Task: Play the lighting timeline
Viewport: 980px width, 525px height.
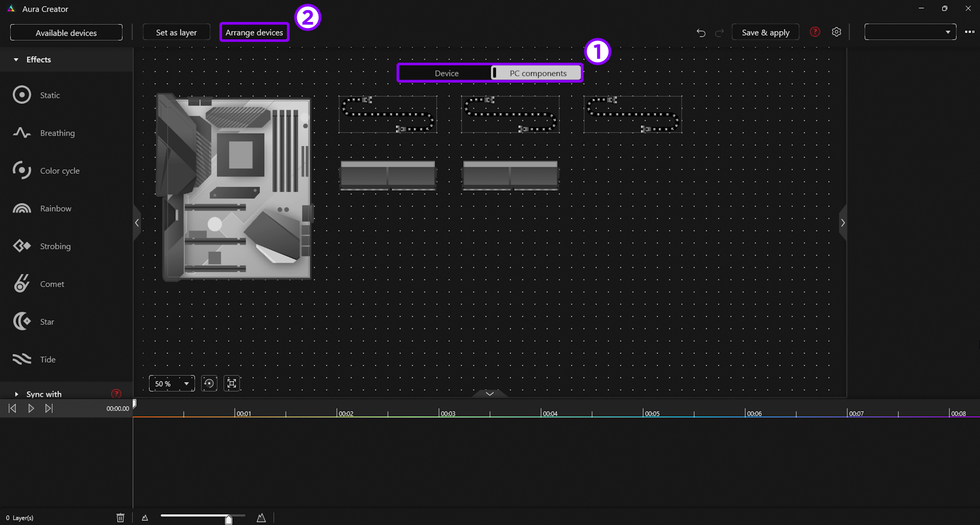Action: (31, 408)
